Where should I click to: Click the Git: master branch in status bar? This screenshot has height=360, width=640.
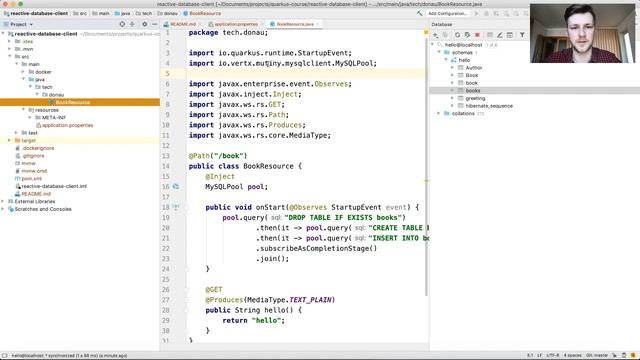pyautogui.click(x=597, y=355)
